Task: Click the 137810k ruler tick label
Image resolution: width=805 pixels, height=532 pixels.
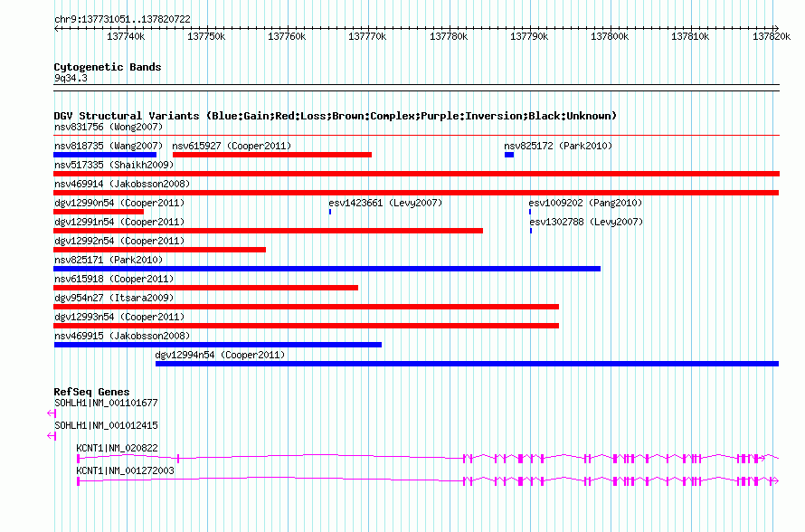Action: [x=690, y=36]
